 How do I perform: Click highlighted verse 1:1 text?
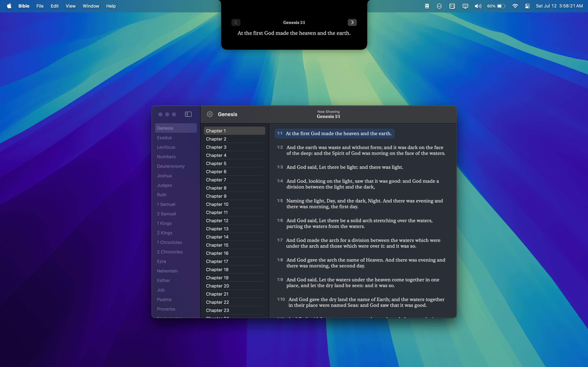[x=339, y=134]
